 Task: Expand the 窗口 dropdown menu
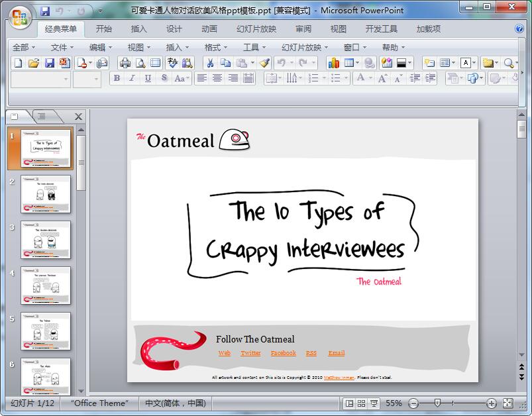point(355,48)
